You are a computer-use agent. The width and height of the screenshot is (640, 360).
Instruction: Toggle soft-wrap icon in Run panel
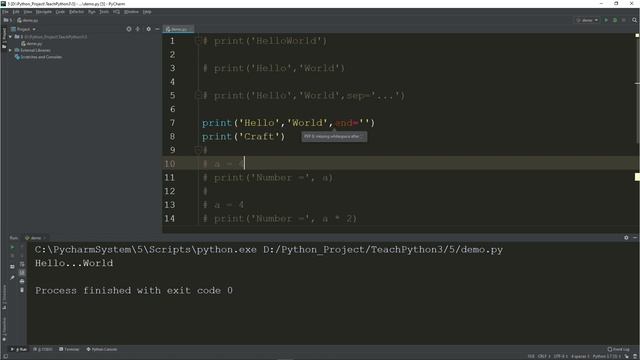(22, 264)
